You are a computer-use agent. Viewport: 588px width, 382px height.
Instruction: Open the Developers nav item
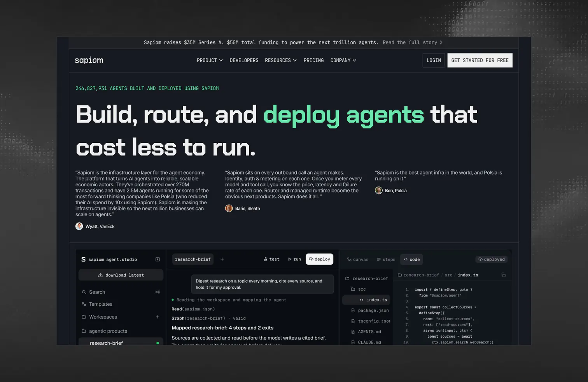coord(244,60)
